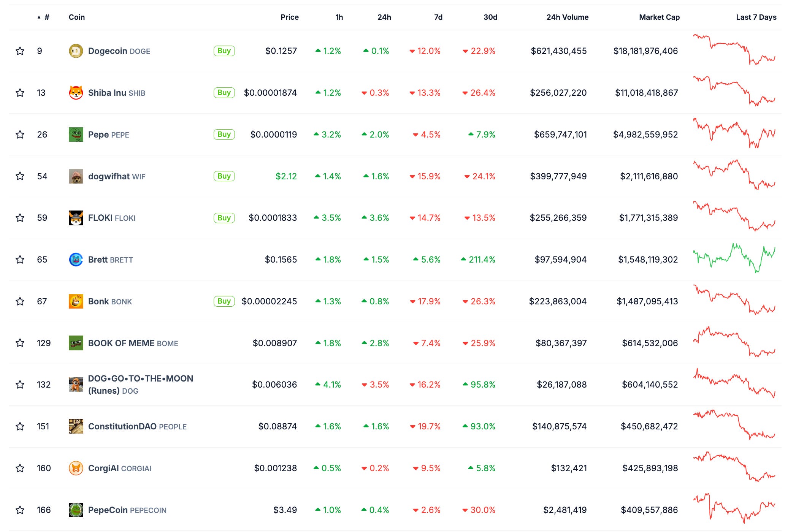The width and height of the screenshot is (796, 532).
Task: Click the Brett green 7-day sparkline chart
Action: pyautogui.click(x=734, y=258)
